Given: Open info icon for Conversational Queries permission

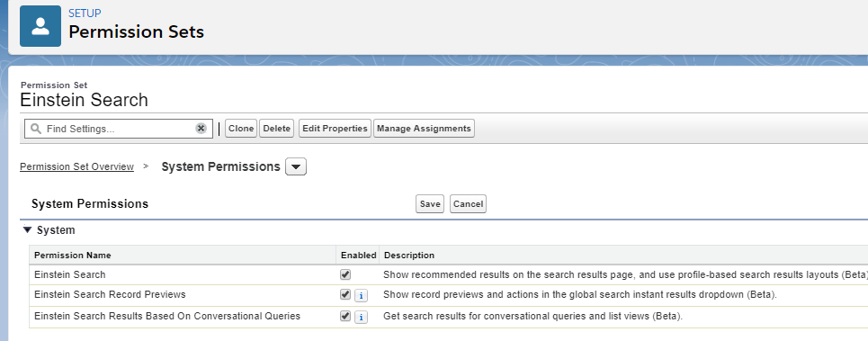Looking at the screenshot, I should point(361,318).
